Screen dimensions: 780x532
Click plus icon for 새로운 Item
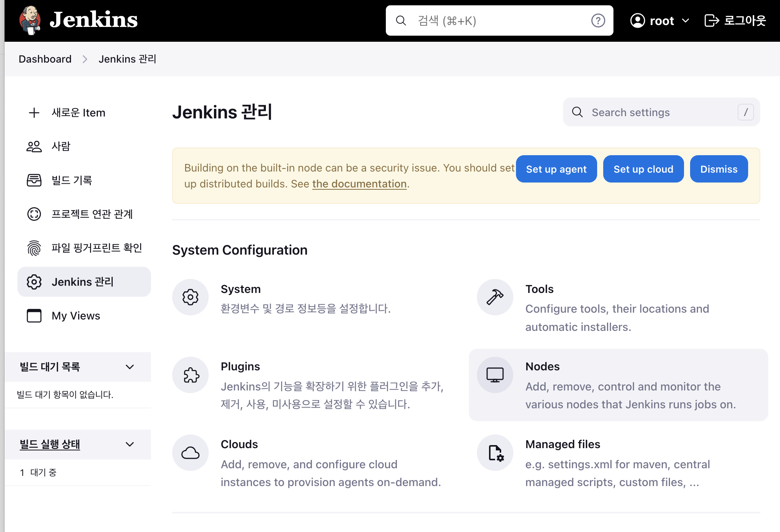tap(34, 113)
